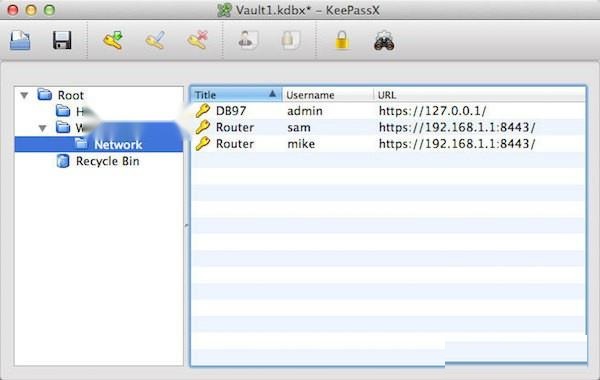Sort entries by Title column
The image size is (600, 380).
[236, 95]
